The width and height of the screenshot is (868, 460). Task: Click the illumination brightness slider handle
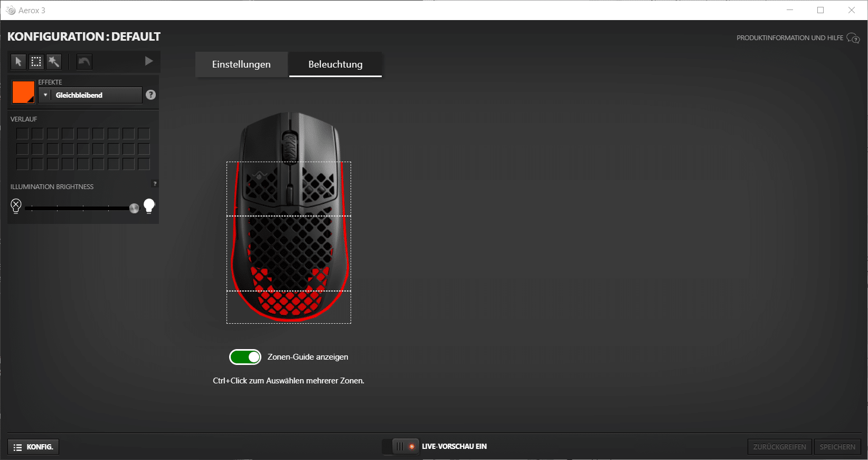(134, 208)
